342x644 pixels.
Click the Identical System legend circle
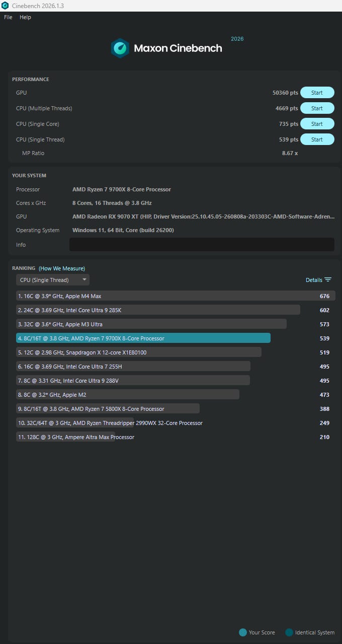click(x=289, y=632)
